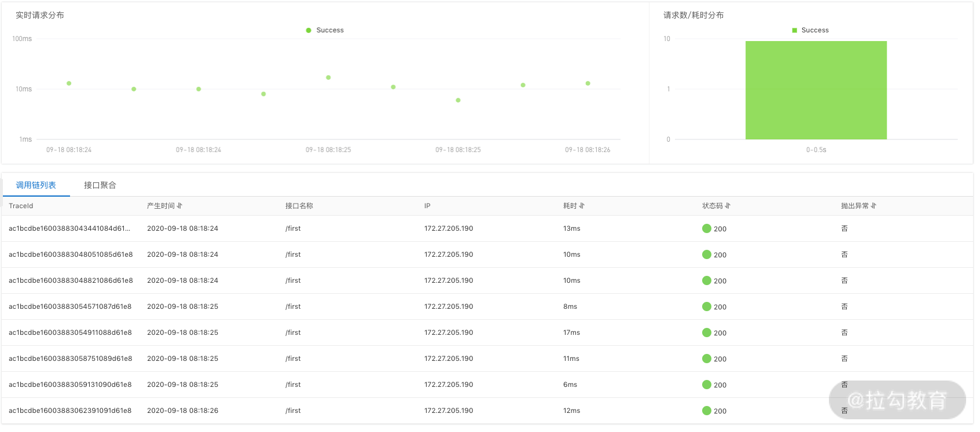Click green status dot for 17ms row

(x=706, y=333)
